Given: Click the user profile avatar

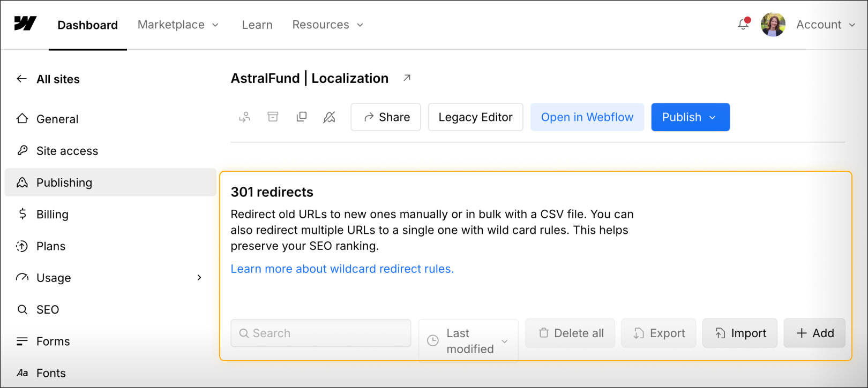Looking at the screenshot, I should click(773, 25).
